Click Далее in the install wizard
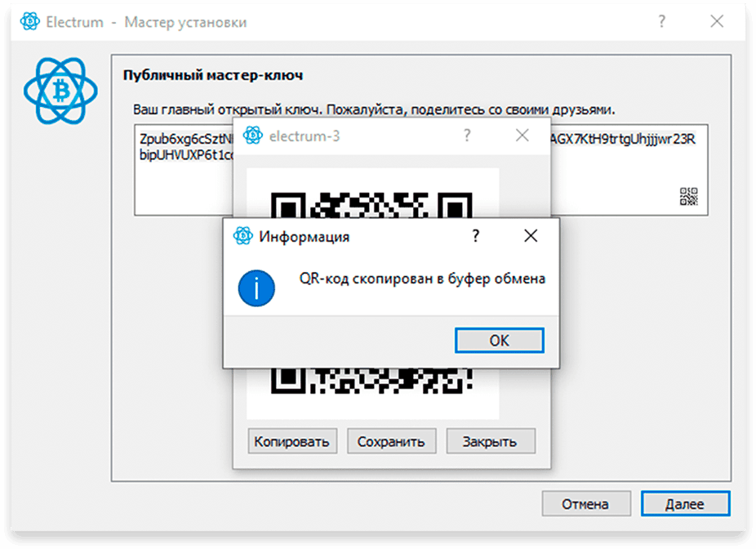This screenshot has height=549, width=756. tap(685, 503)
